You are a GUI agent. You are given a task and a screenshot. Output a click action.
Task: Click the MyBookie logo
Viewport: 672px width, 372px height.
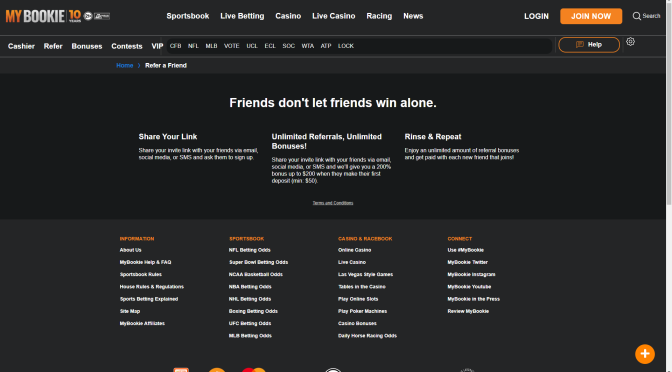point(58,16)
